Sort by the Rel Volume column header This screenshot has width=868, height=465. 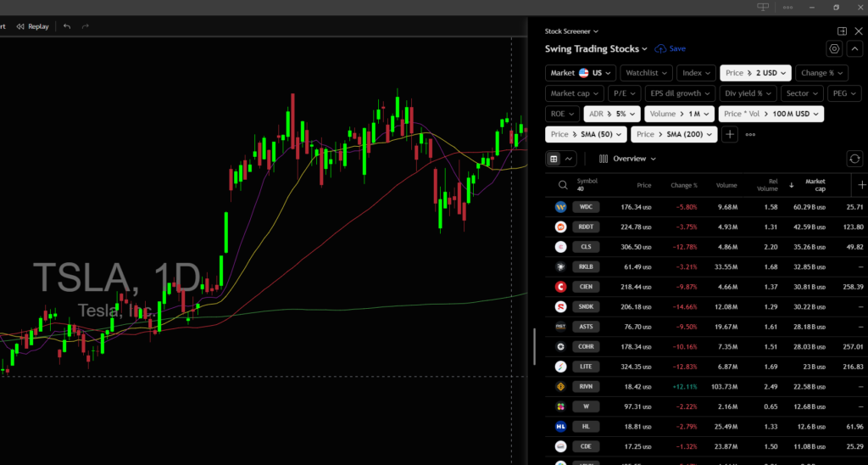768,185
